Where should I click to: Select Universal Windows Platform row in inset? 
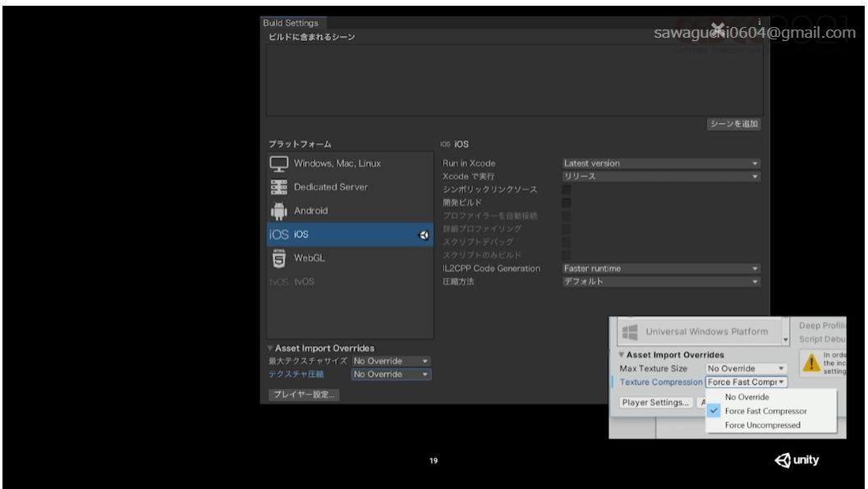pyautogui.click(x=700, y=332)
